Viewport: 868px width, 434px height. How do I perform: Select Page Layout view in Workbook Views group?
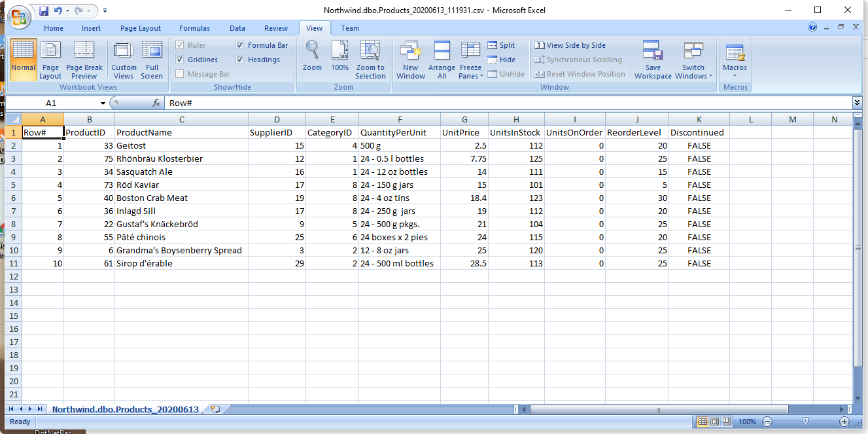[50, 60]
